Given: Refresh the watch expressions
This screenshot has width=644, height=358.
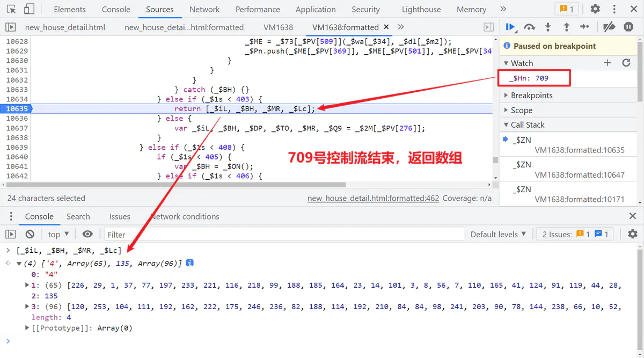Looking at the screenshot, I should [626, 63].
